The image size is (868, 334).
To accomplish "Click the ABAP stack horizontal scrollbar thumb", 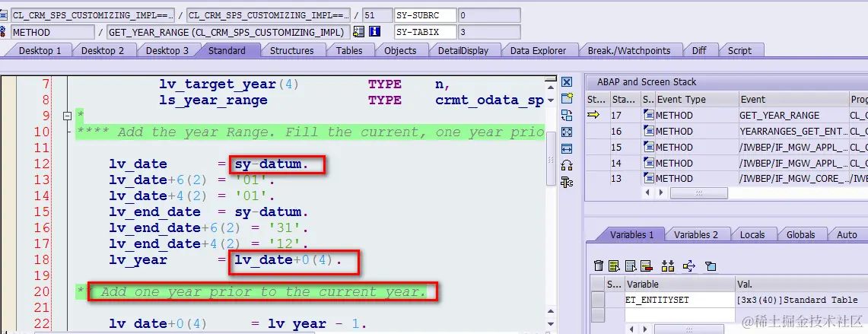I will coord(698,192).
